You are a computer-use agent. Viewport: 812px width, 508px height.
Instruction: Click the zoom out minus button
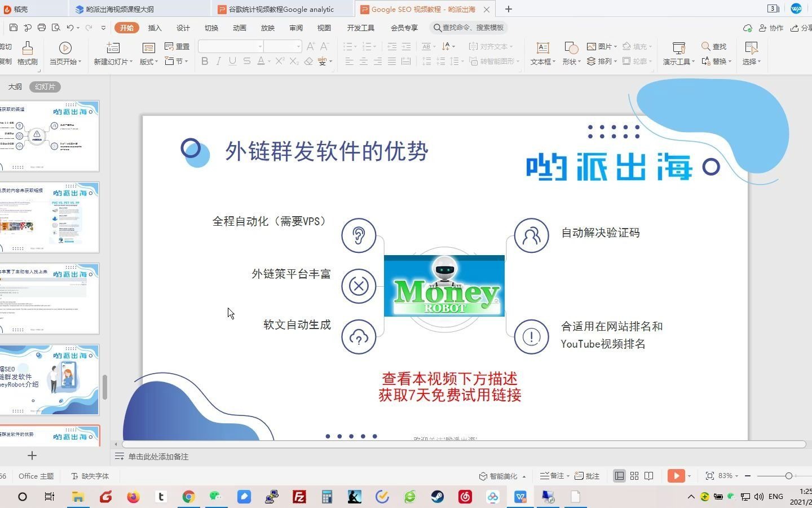pos(748,476)
